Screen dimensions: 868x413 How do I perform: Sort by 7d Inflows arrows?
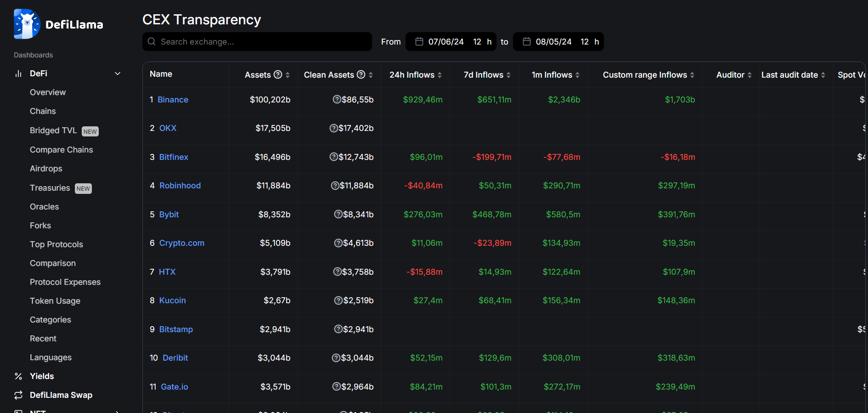tap(508, 75)
